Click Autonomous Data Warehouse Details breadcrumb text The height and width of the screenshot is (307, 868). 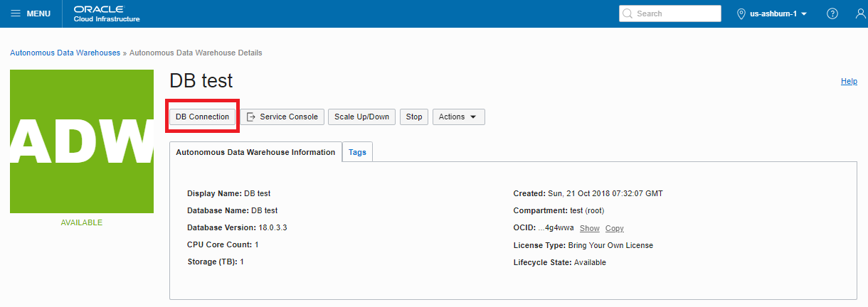tap(196, 53)
